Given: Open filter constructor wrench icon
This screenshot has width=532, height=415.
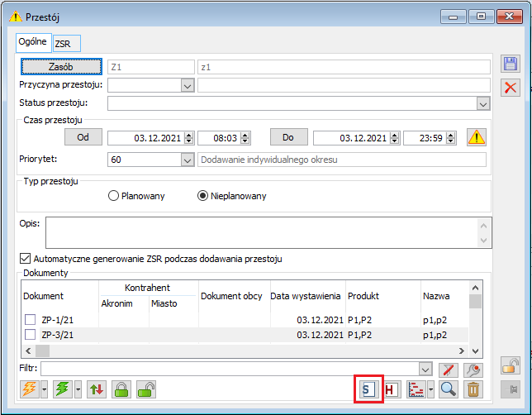Looking at the screenshot, I should [473, 370].
